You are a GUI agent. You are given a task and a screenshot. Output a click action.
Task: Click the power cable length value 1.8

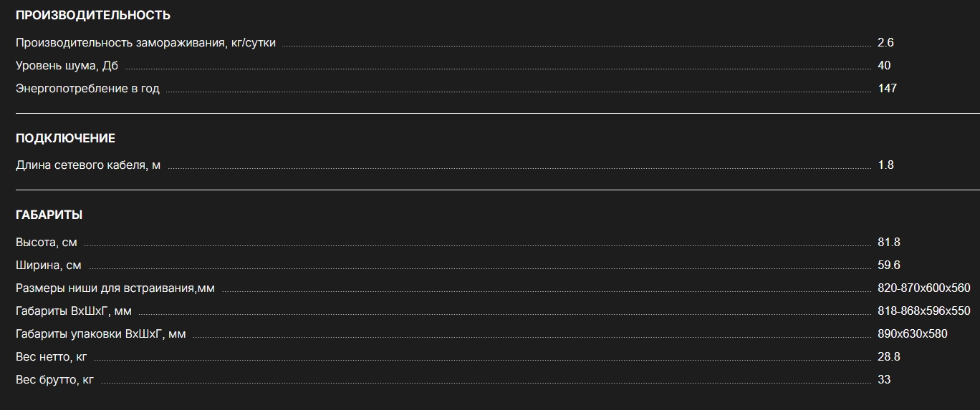tap(885, 165)
